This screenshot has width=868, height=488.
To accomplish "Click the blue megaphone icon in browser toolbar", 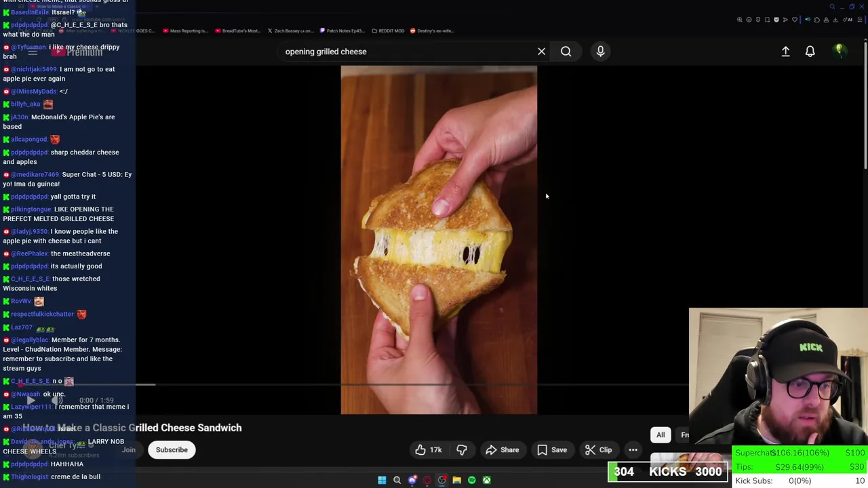I will pos(808,20).
